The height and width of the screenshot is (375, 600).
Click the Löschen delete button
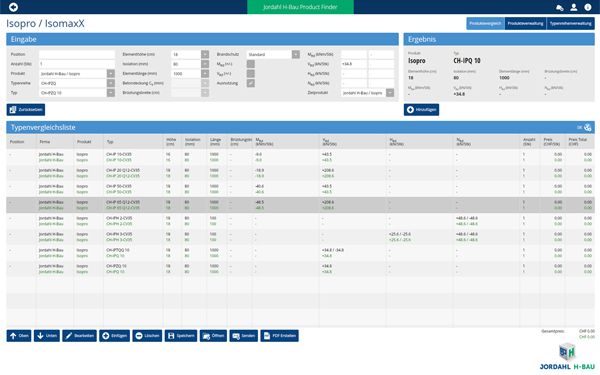tap(147, 336)
